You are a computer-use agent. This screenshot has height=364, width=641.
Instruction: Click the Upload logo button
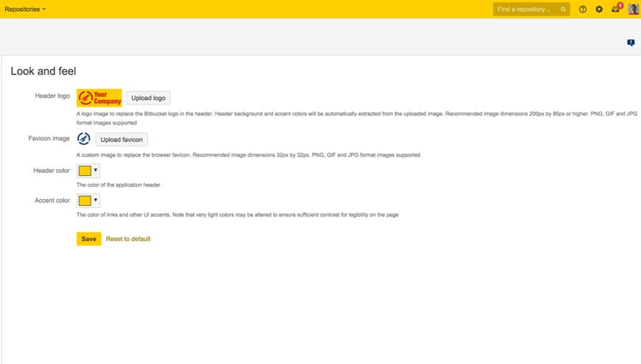coord(149,98)
